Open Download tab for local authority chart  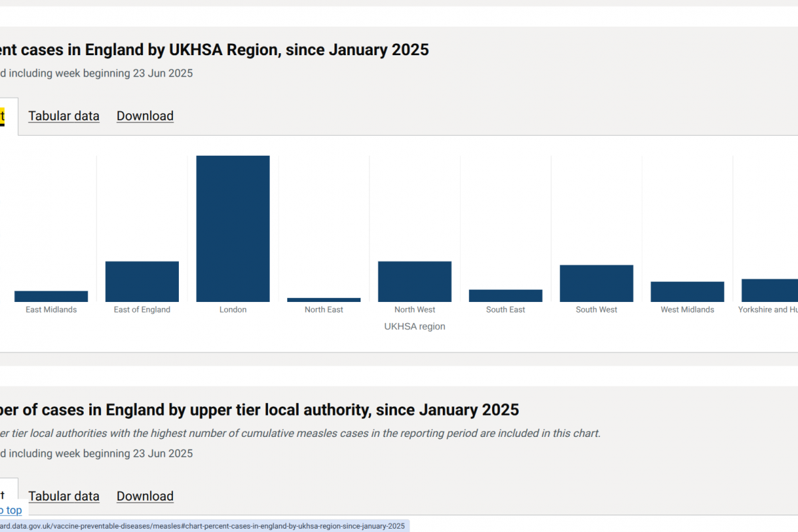click(x=145, y=497)
